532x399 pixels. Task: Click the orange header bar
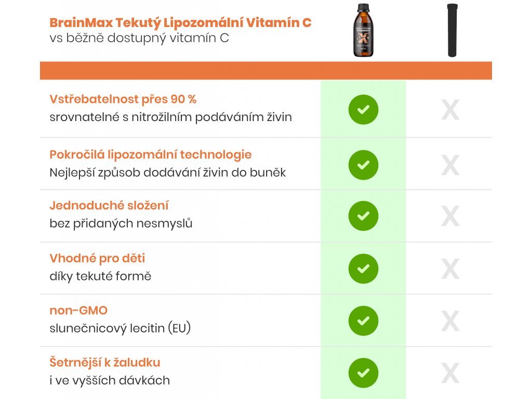click(265, 71)
